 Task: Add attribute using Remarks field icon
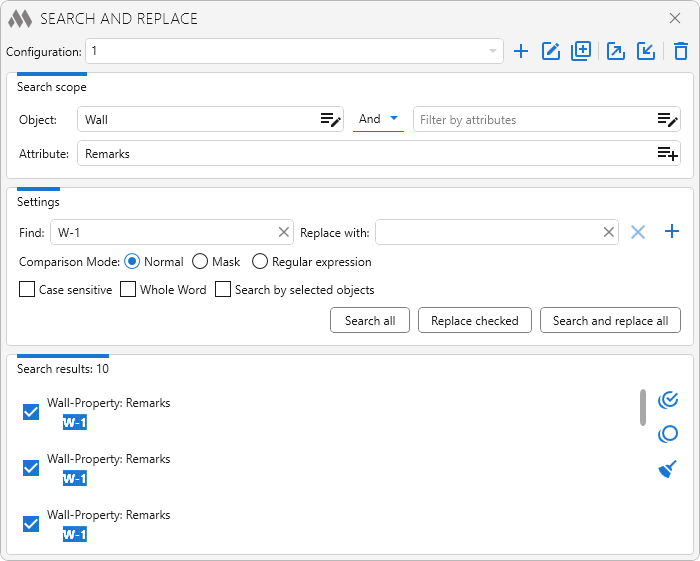668,154
